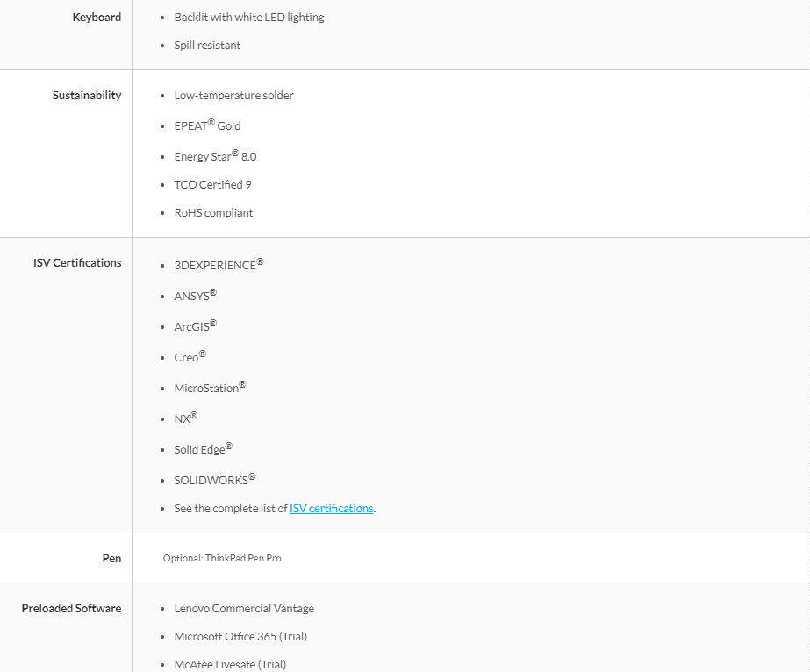
Task: Click the MicroStation list item
Action: [210, 387]
